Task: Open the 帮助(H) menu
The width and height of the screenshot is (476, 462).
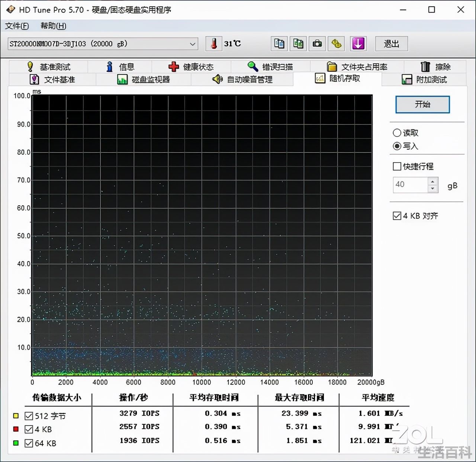Action: click(x=53, y=26)
